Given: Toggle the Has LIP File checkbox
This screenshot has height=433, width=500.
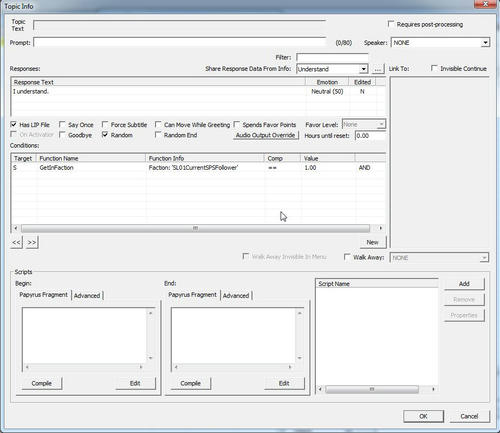Looking at the screenshot, I should pos(14,124).
